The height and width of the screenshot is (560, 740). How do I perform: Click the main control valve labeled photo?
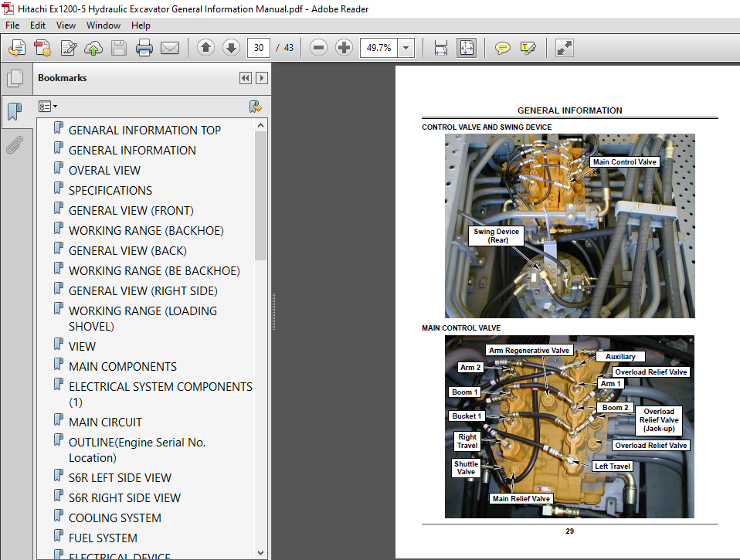click(569, 426)
